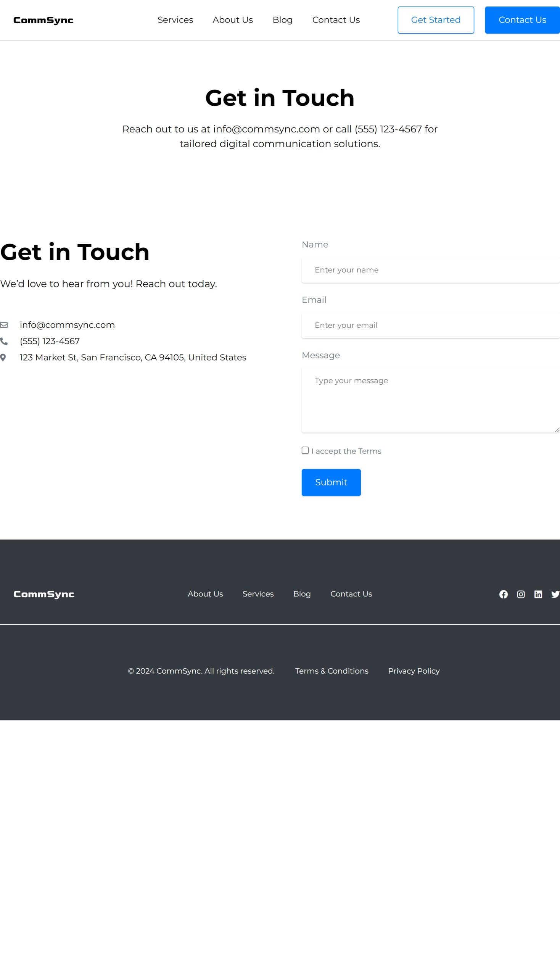Click the CommSync logo in header

(x=43, y=20)
